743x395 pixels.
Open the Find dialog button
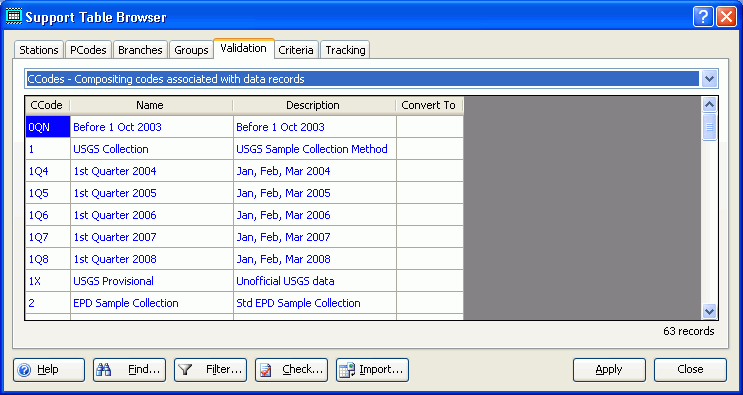coord(129,370)
